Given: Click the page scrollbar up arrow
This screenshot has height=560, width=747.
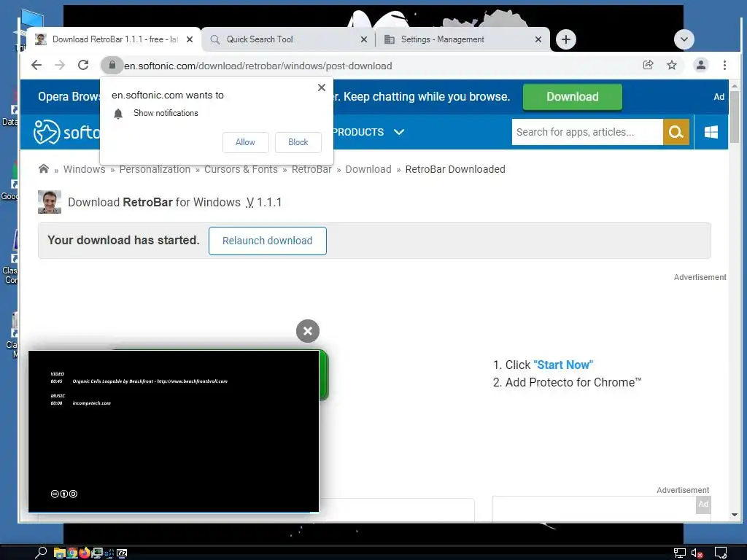Looking at the screenshot, I should 734,86.
